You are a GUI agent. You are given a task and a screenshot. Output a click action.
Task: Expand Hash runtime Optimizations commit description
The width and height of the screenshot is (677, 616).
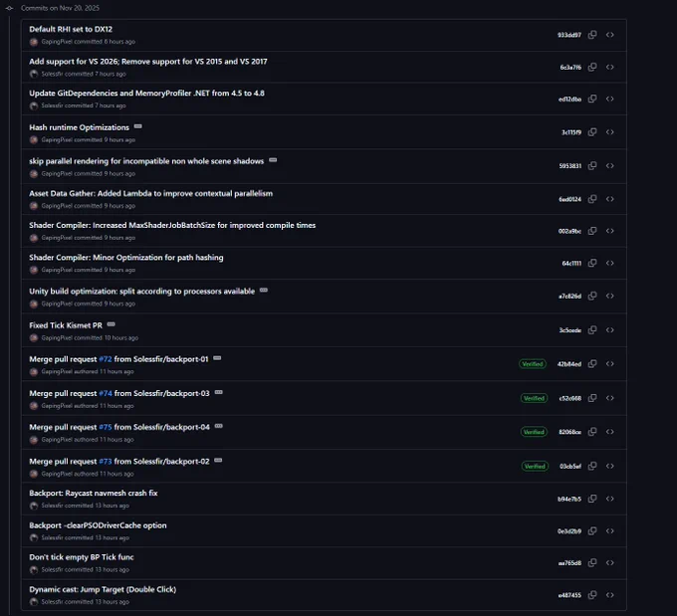coord(137,126)
